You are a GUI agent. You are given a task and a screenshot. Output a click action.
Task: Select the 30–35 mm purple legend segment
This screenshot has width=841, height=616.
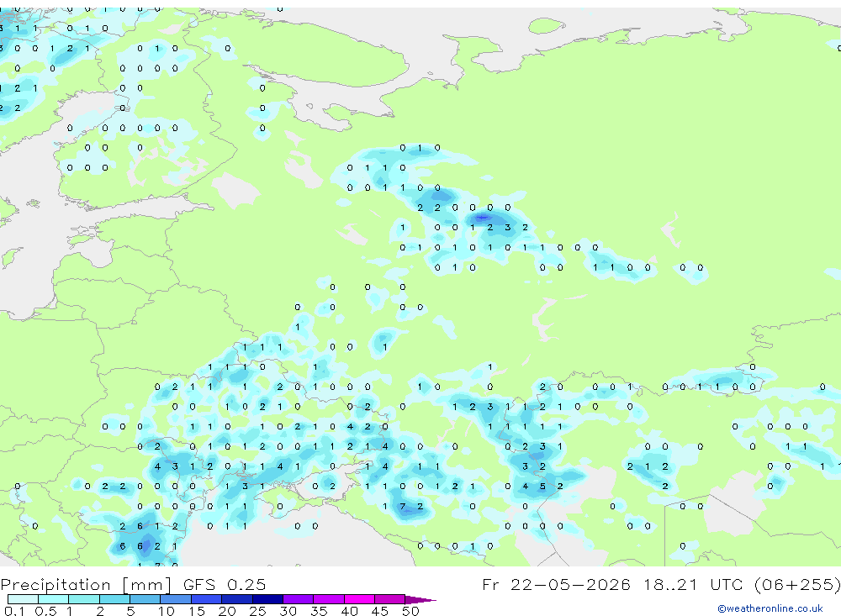[298, 599]
